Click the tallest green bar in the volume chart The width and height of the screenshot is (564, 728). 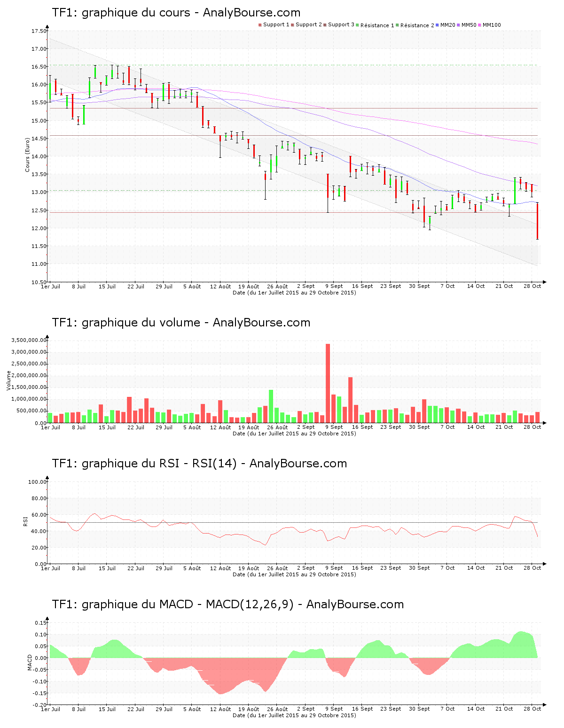pyautogui.click(x=271, y=406)
